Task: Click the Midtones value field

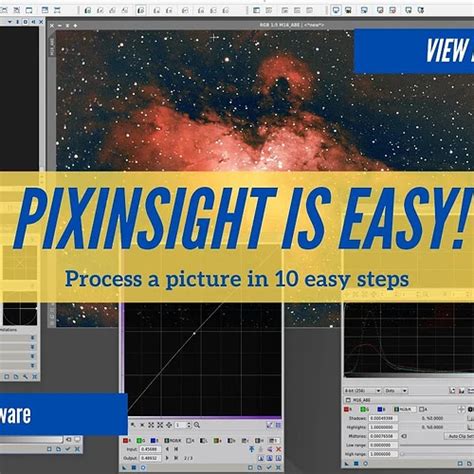Action: tap(383, 436)
